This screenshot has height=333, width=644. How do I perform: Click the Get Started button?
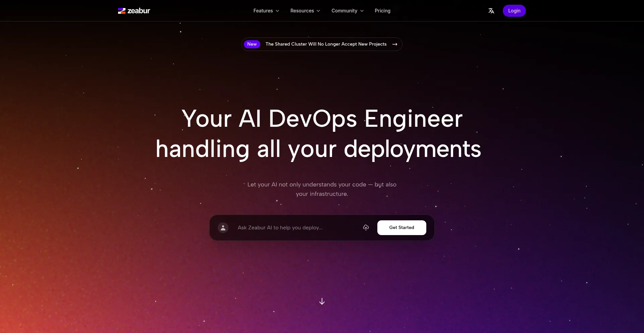coord(401,228)
